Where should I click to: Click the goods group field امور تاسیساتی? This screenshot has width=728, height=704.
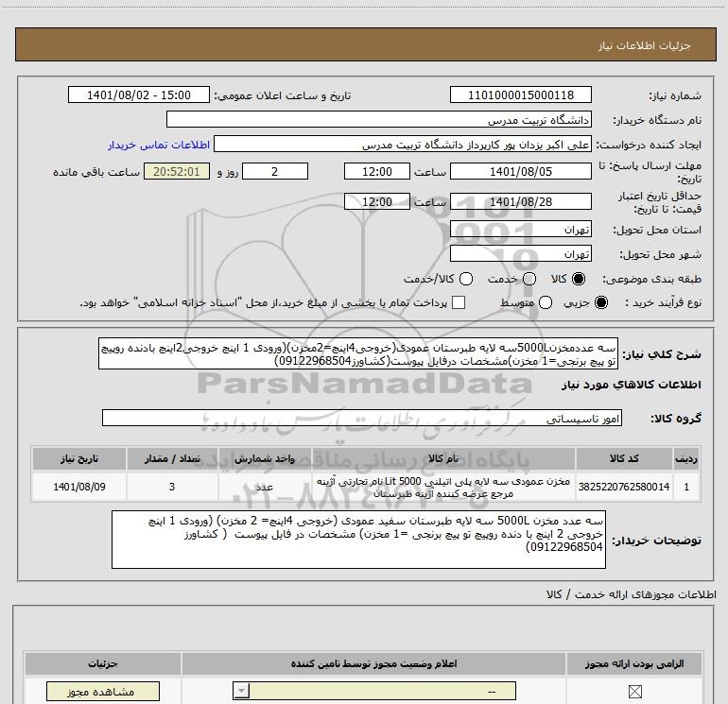[362, 418]
